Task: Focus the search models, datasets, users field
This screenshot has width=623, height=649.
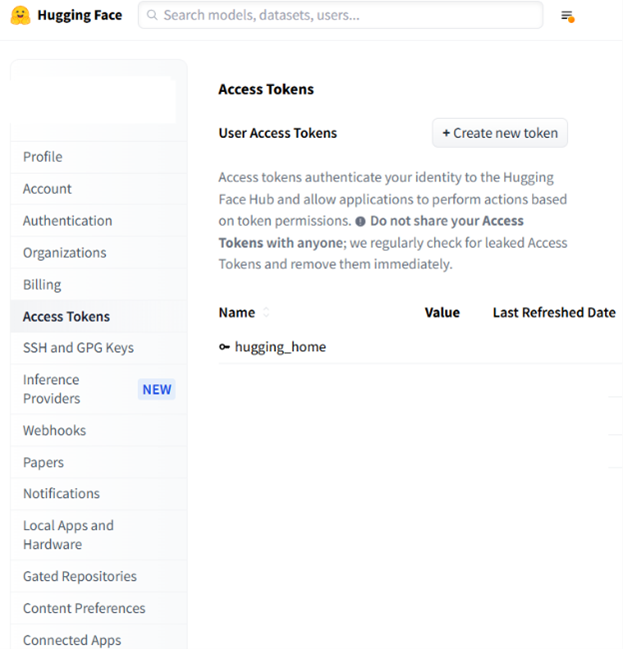Action: pyautogui.click(x=340, y=15)
